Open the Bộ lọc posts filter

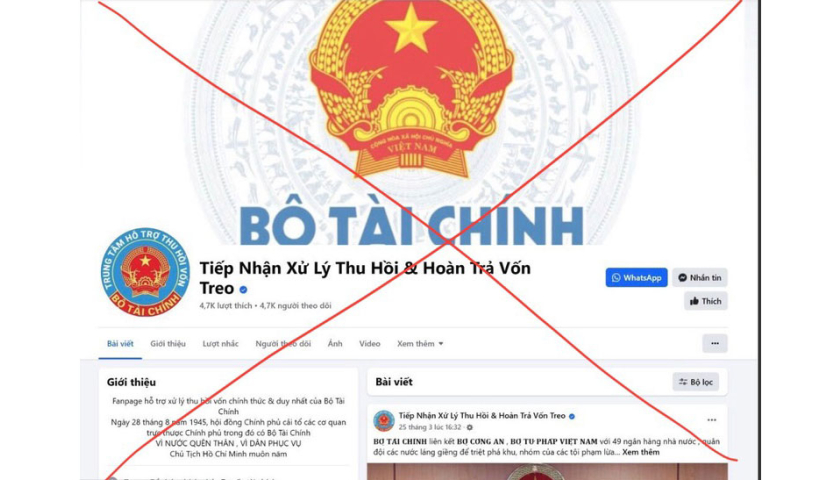[695, 382]
